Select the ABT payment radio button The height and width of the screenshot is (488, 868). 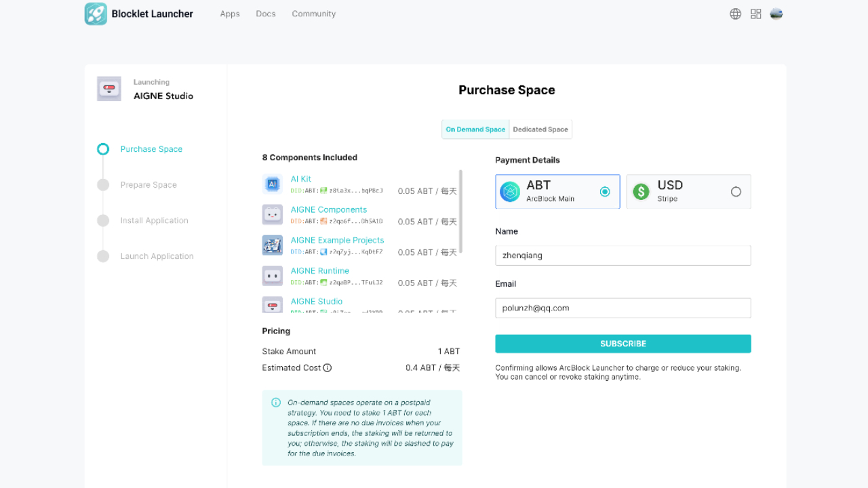(605, 192)
